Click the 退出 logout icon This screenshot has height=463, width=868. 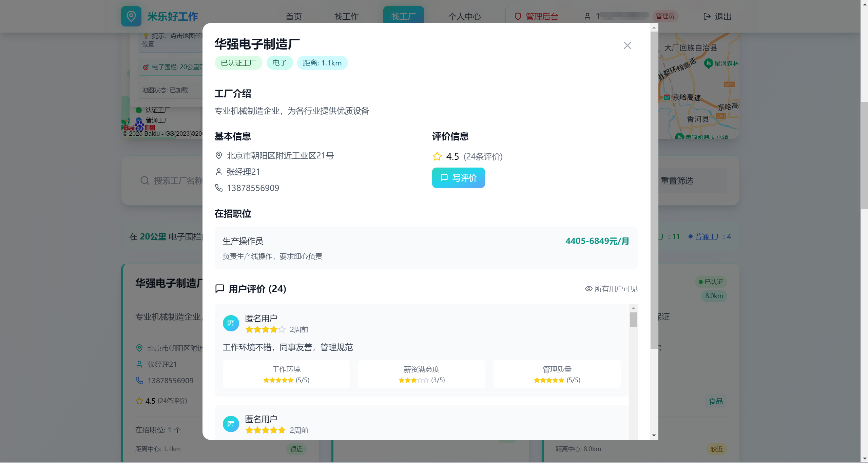click(x=707, y=16)
